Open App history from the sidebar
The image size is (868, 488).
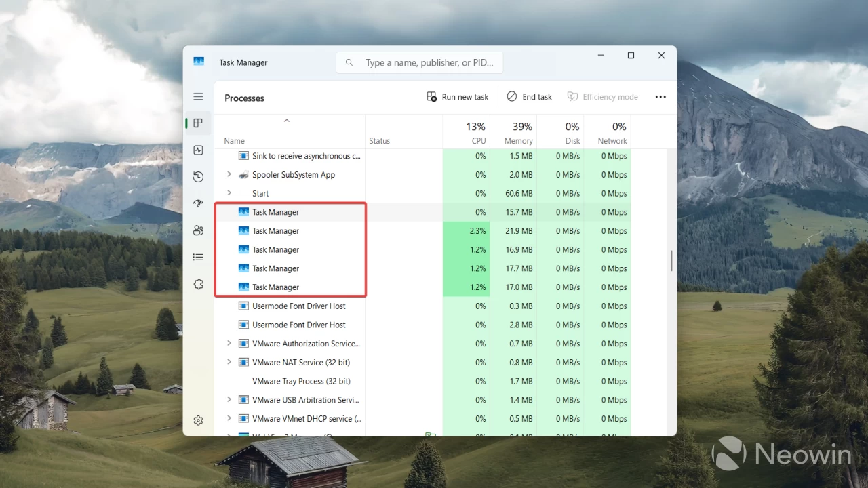coord(198,176)
